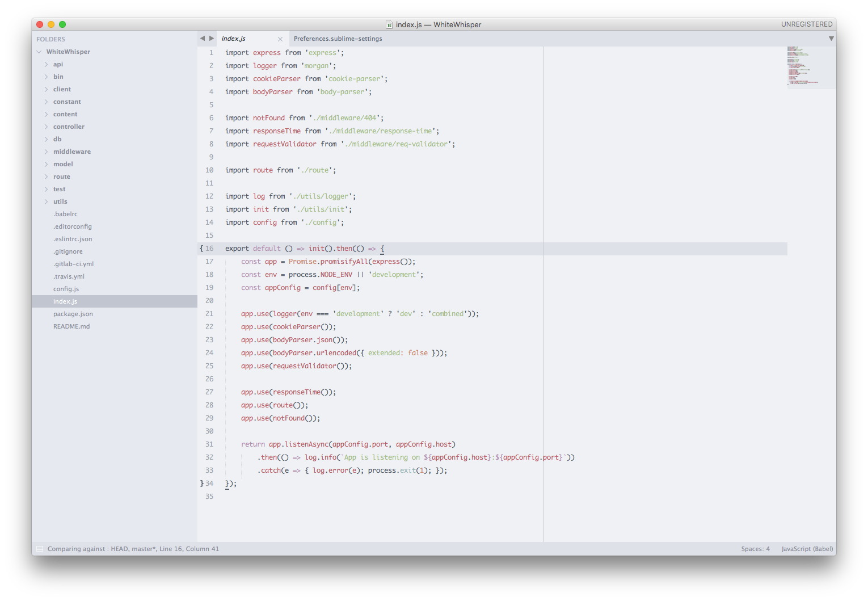Screen dimensions: 868x601
Task: Open the .gitignore file
Action: (68, 251)
